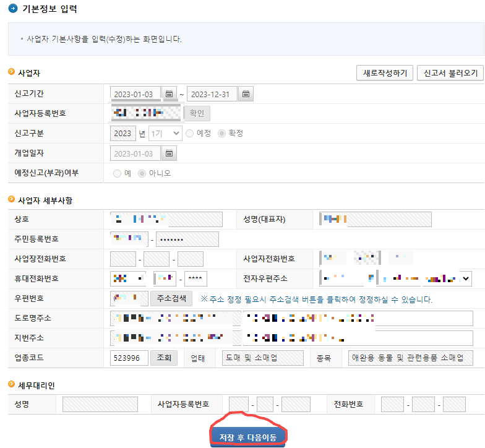Click the 업태 field 도매 및 소매업
Image resolution: width=485 pixels, height=448 pixels.
click(x=263, y=358)
